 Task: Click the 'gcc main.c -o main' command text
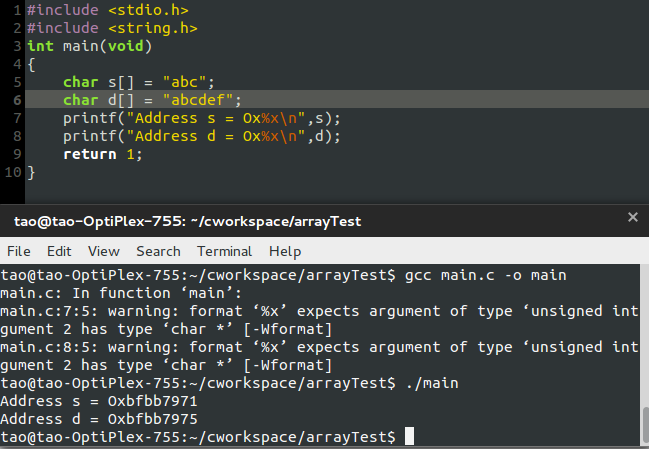pyautogui.click(x=486, y=275)
